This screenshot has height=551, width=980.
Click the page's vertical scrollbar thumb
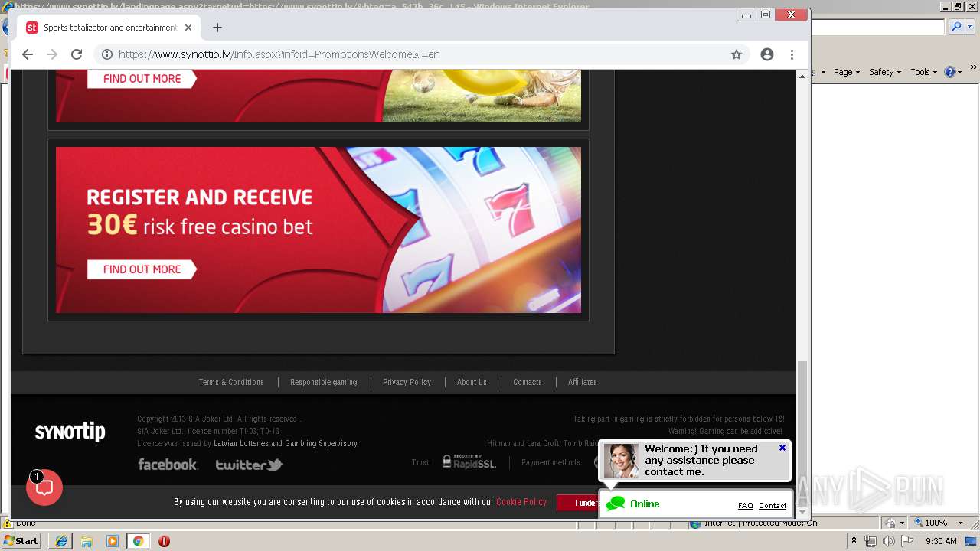(802, 432)
